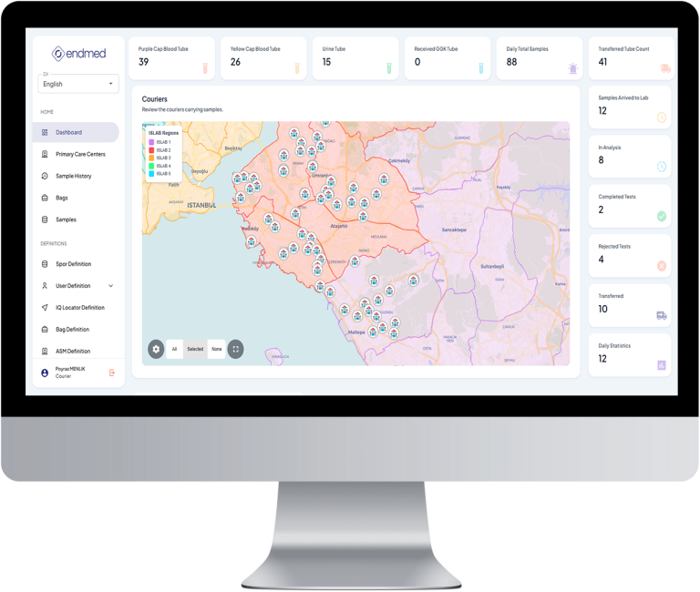Choose the None courier filter
Image resolution: width=700 pixels, height=592 pixels.
216,349
